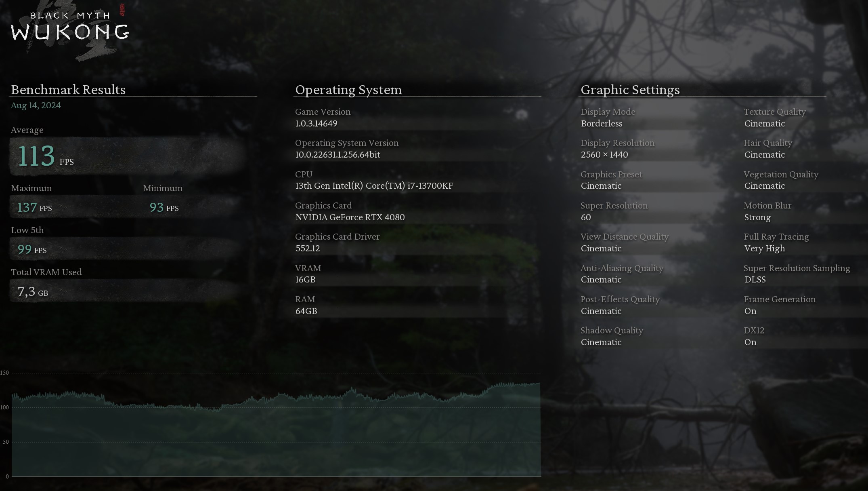Select the Cinematic graphics preset option
868x491 pixels.
(x=601, y=185)
